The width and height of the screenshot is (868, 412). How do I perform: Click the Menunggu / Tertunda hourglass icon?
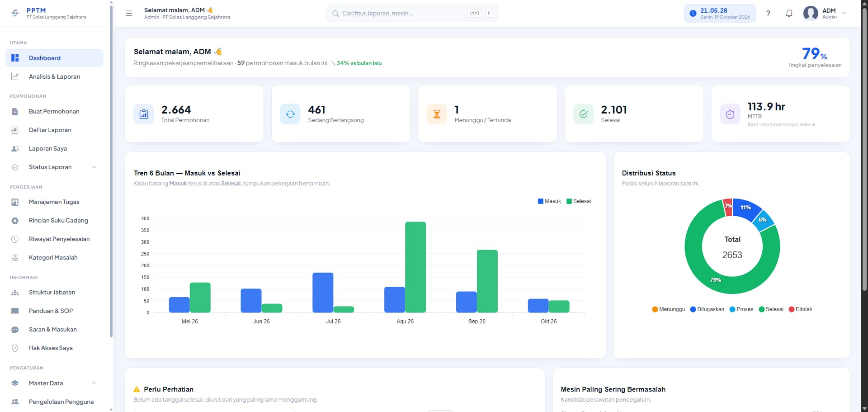pyautogui.click(x=437, y=114)
